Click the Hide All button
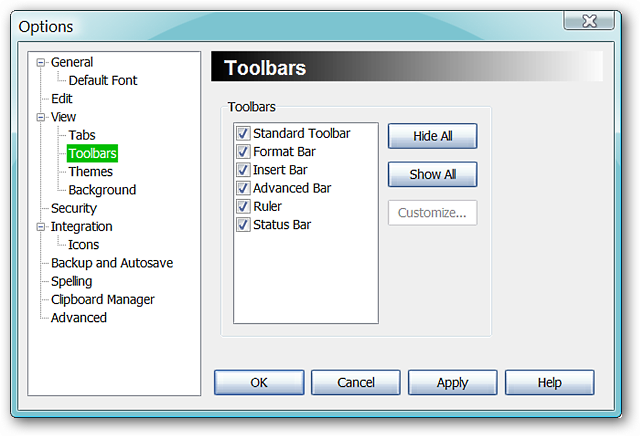The image size is (640, 436). [432, 136]
